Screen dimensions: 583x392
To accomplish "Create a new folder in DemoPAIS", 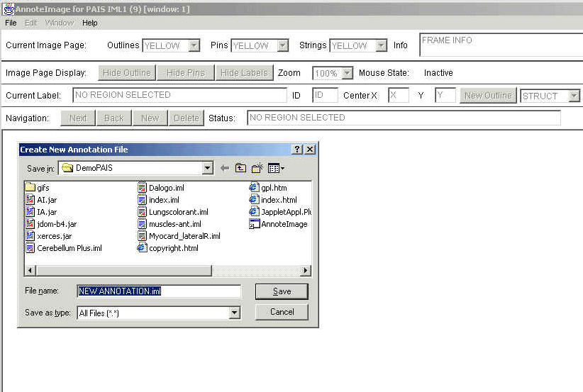I will pyautogui.click(x=257, y=168).
